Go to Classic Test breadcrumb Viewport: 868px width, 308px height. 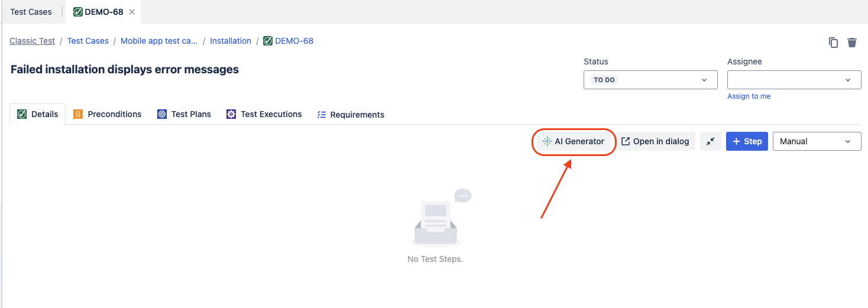point(32,41)
